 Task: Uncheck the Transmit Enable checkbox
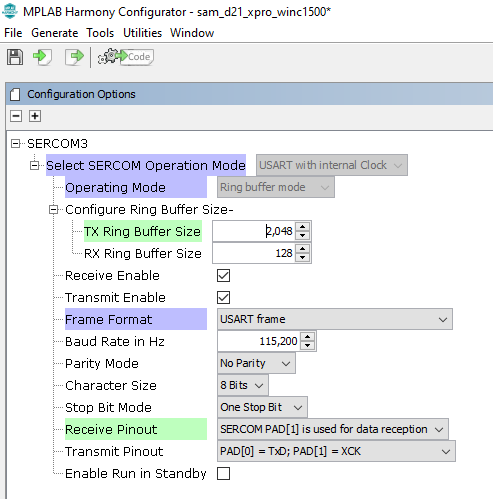click(223, 297)
